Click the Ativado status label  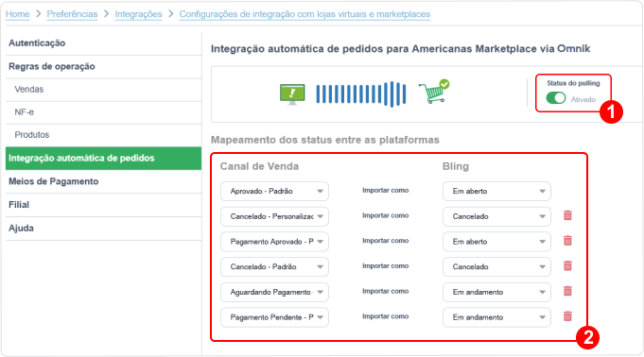coord(583,99)
